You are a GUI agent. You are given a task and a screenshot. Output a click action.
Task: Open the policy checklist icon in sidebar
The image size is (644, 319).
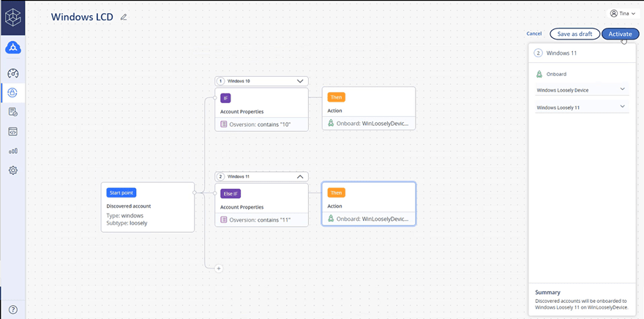tap(12, 112)
